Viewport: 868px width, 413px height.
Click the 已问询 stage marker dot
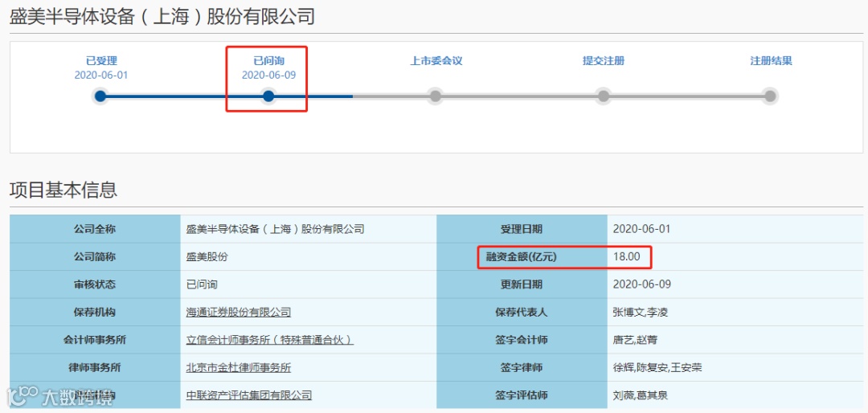click(268, 96)
